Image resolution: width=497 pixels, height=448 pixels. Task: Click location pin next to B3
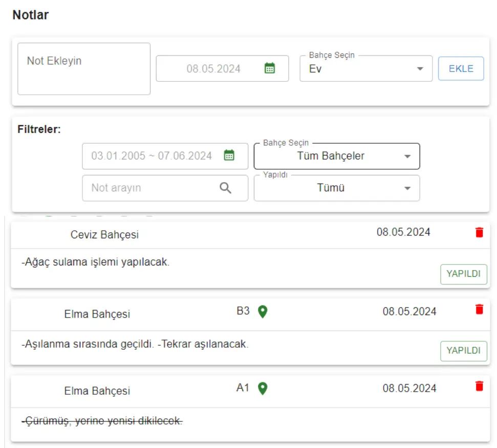pos(263,311)
